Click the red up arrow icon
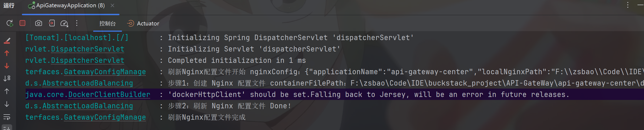644x130 pixels. [7, 53]
